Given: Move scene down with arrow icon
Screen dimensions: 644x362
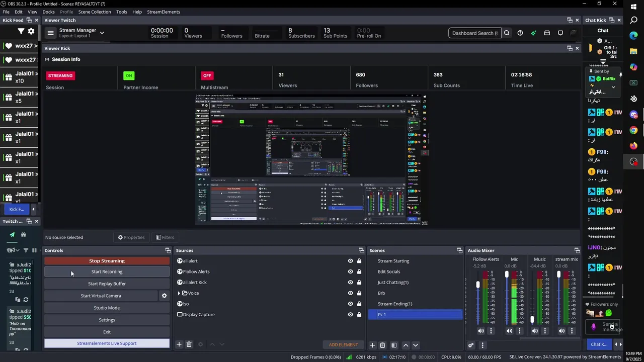Looking at the screenshot, I should coord(416,345).
